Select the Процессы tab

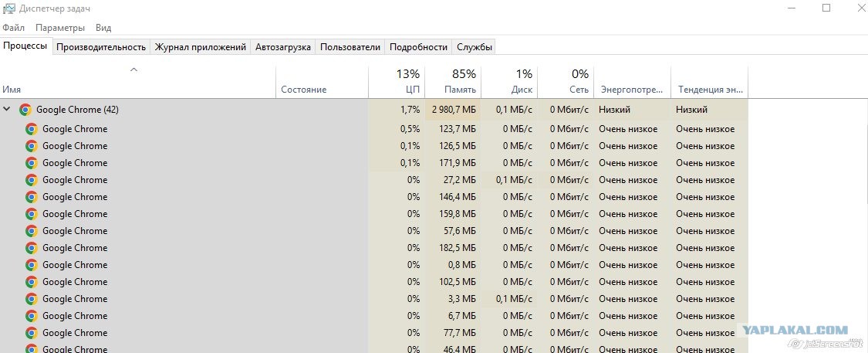pos(25,46)
